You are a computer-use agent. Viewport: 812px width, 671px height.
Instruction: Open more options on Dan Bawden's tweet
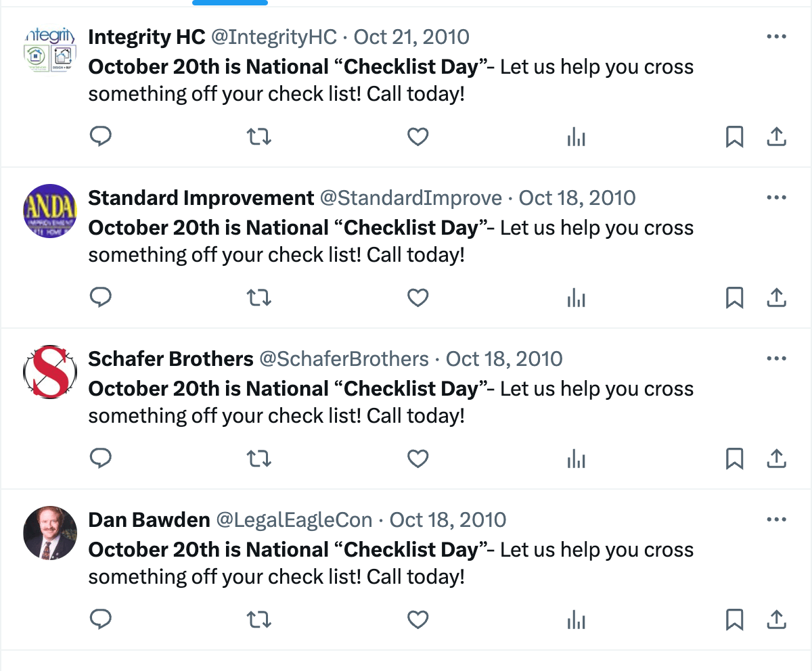[776, 519]
